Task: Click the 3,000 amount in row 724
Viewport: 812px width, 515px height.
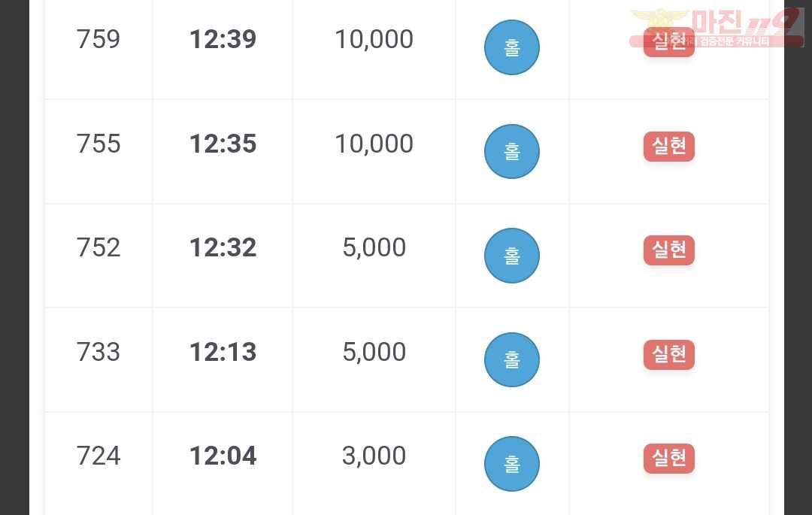Action: pyautogui.click(x=374, y=456)
